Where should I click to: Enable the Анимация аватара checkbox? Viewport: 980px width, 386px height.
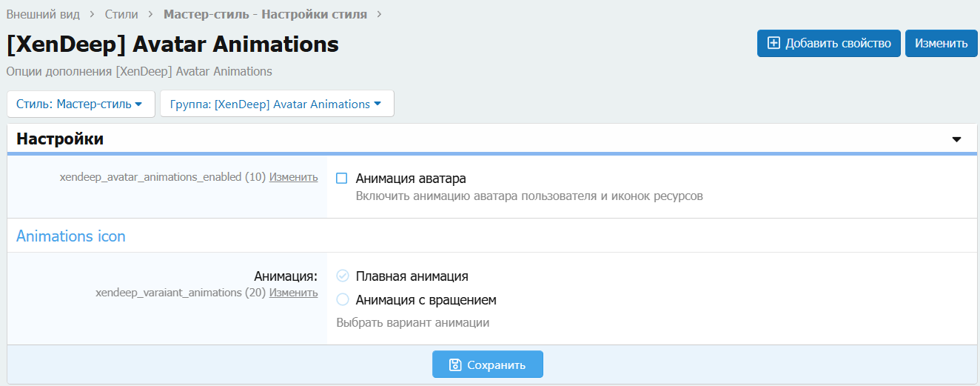coord(342,179)
